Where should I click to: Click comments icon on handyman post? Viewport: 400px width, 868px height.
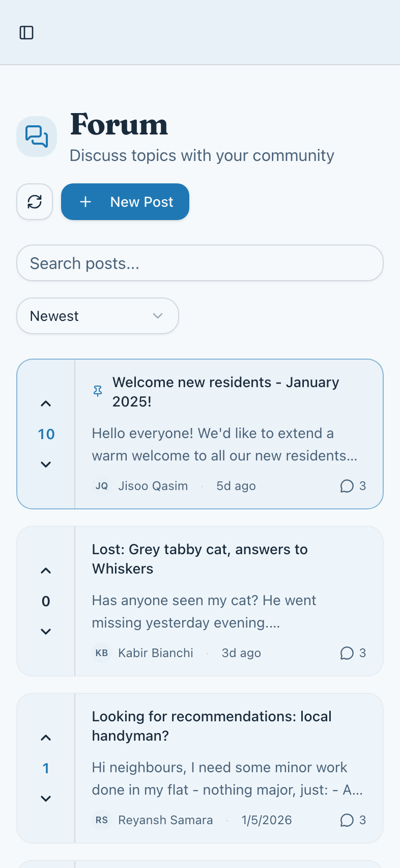point(347,820)
